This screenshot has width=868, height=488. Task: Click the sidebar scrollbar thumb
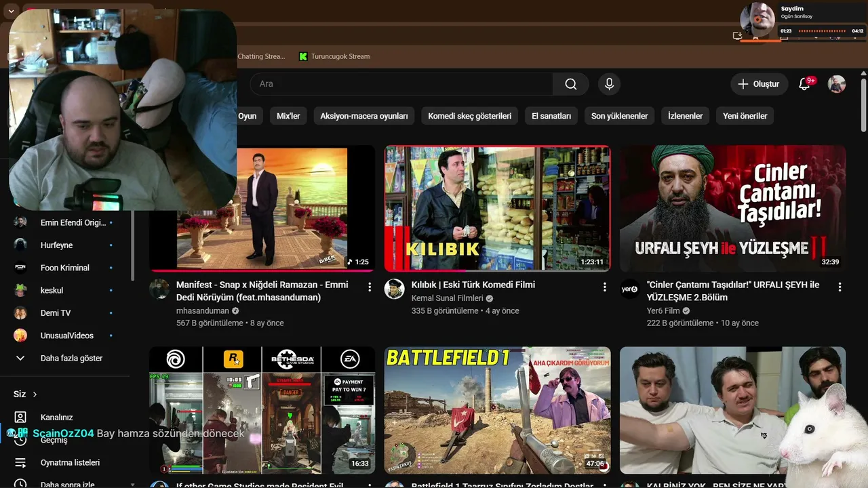point(133,244)
